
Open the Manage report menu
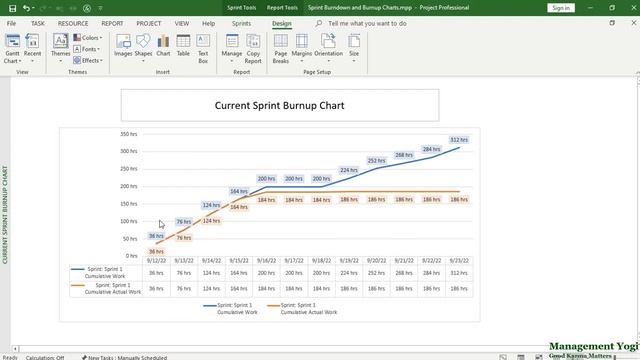[232, 48]
